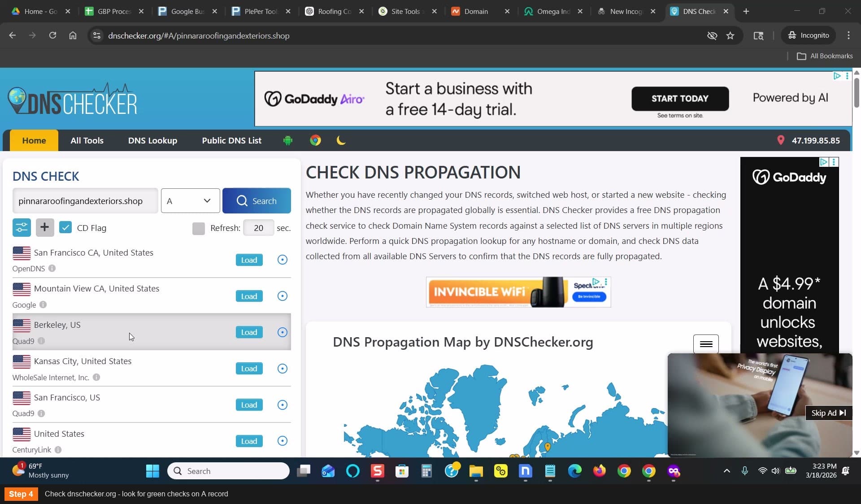Load the Berkeley Quad9 result
The image size is (861, 504).
[249, 332]
